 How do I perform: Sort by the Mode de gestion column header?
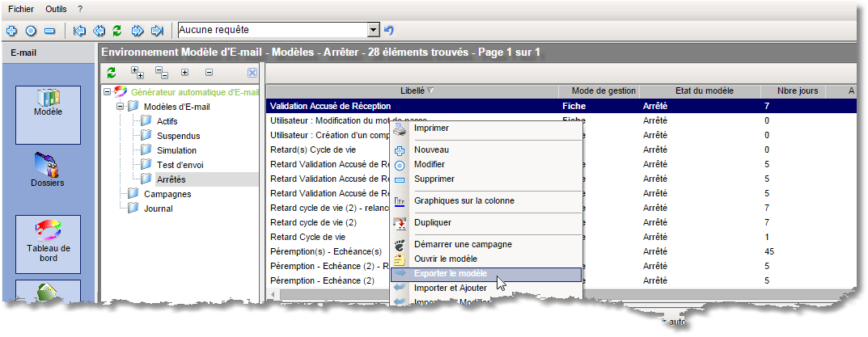[x=598, y=91]
